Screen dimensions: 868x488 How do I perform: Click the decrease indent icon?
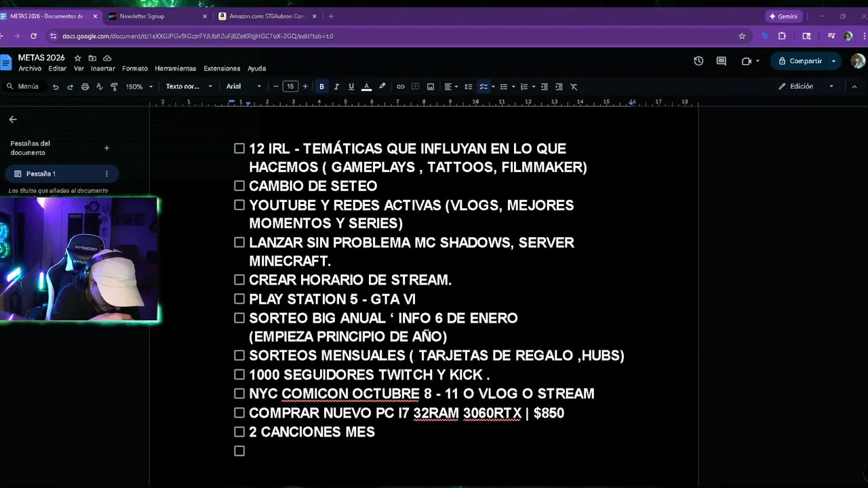click(545, 87)
